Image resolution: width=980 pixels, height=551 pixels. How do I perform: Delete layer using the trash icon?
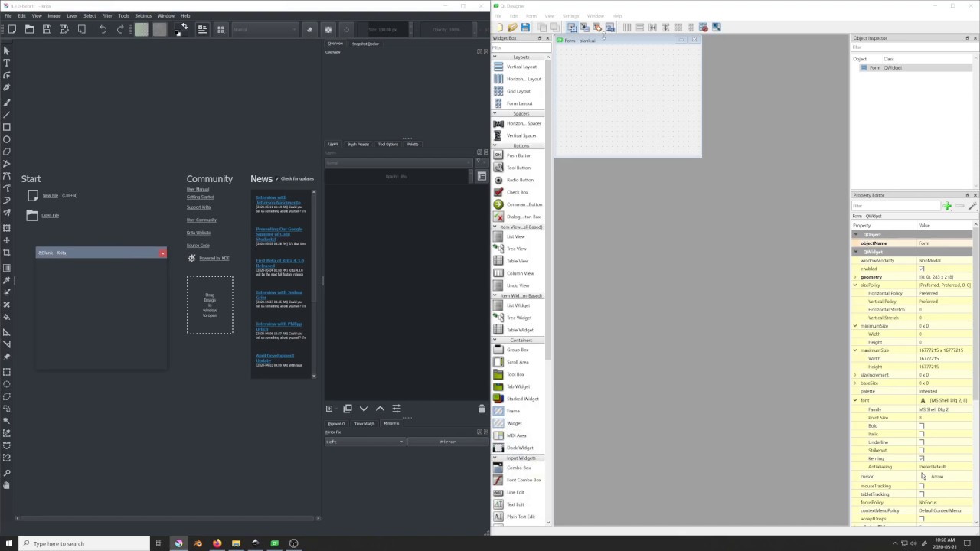point(482,409)
